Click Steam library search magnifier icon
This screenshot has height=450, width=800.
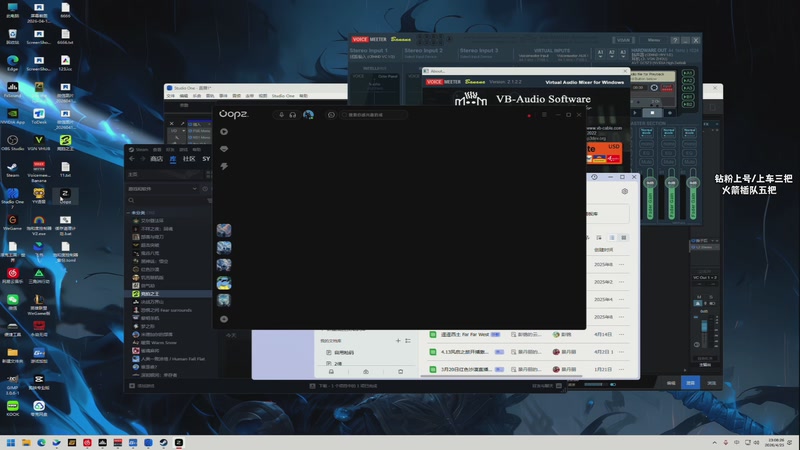[131, 201]
